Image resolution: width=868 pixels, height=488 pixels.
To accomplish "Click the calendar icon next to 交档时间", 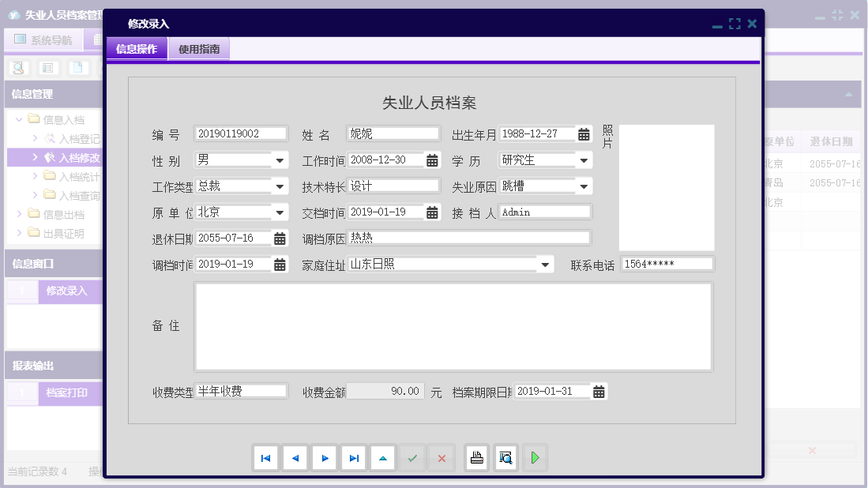I will [430, 212].
